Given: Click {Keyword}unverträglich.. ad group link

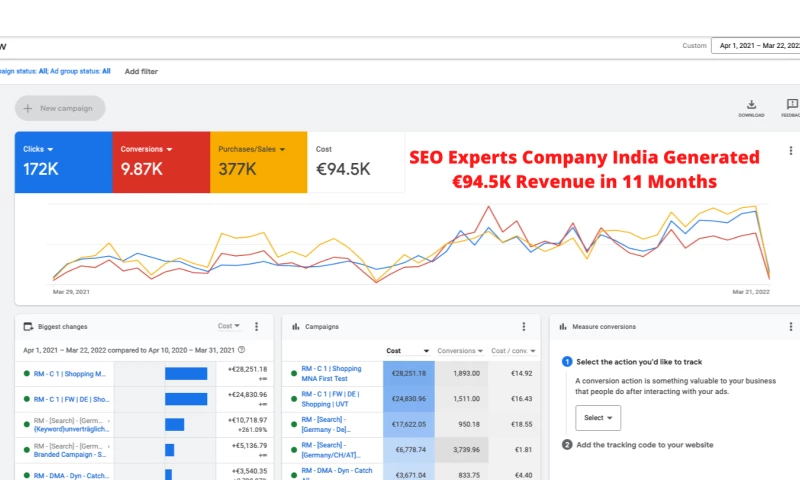Looking at the screenshot, I should [x=71, y=429].
